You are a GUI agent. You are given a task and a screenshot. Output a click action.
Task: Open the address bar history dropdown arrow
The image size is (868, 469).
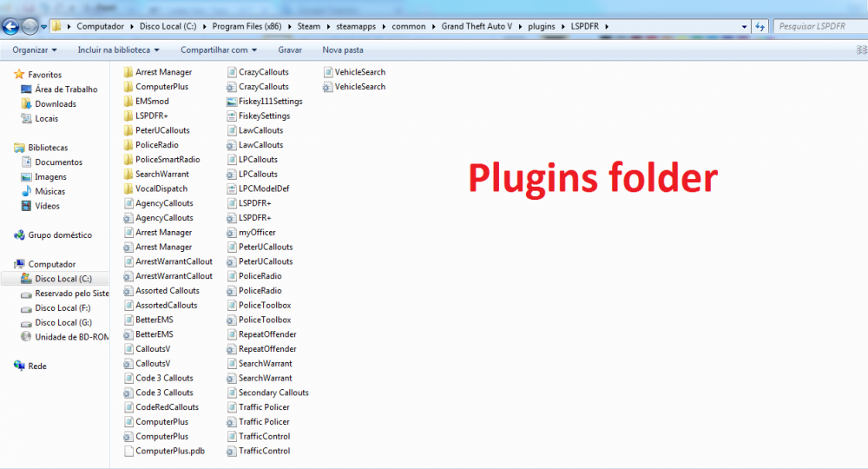point(744,27)
